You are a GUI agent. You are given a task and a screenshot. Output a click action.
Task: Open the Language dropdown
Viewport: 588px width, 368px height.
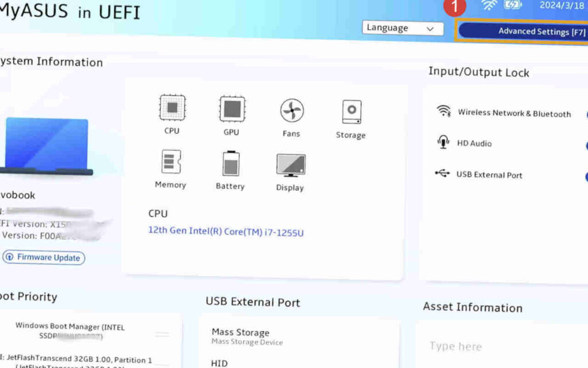[x=403, y=28]
